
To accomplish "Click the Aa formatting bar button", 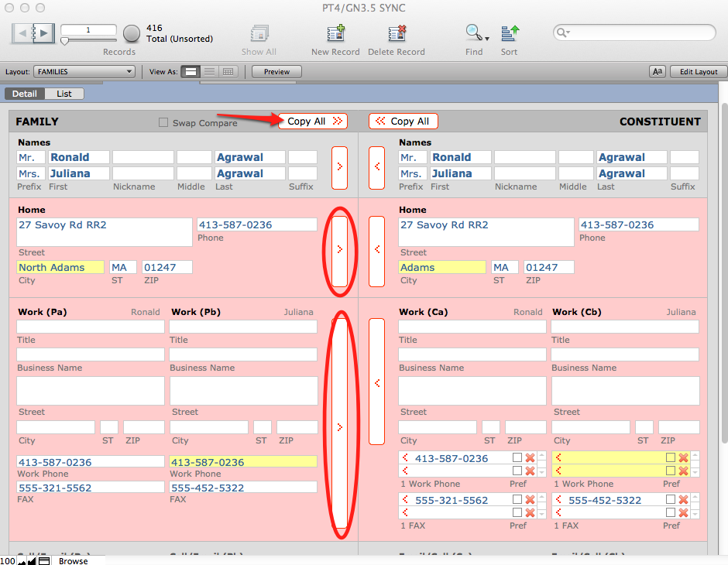I will point(657,72).
